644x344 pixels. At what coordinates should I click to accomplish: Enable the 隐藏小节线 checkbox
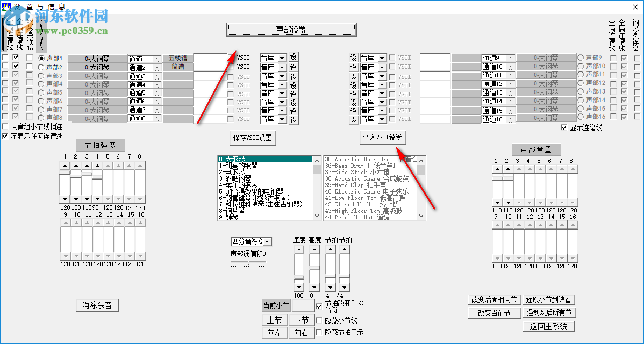[x=319, y=320]
